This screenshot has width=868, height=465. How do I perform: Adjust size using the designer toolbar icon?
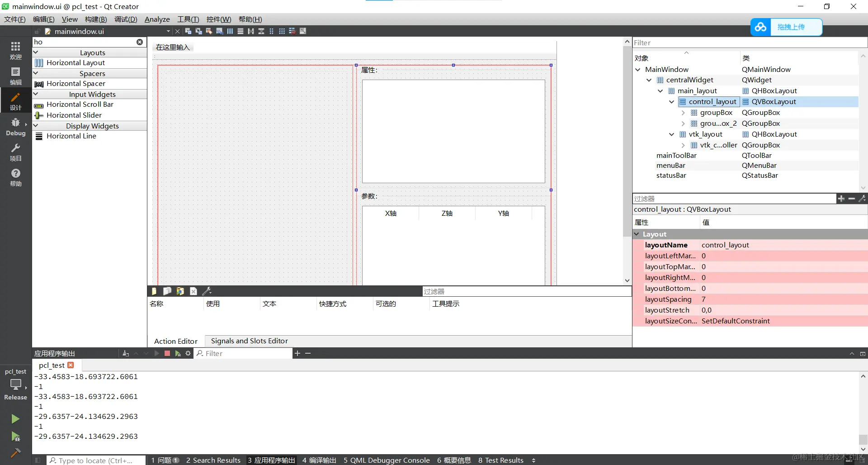[x=303, y=31]
